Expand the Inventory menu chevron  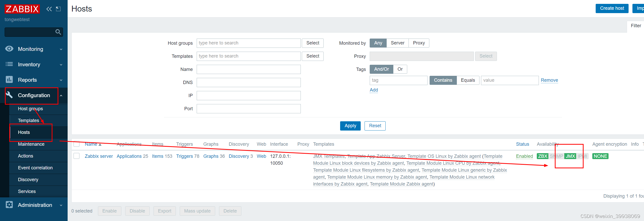tap(61, 65)
